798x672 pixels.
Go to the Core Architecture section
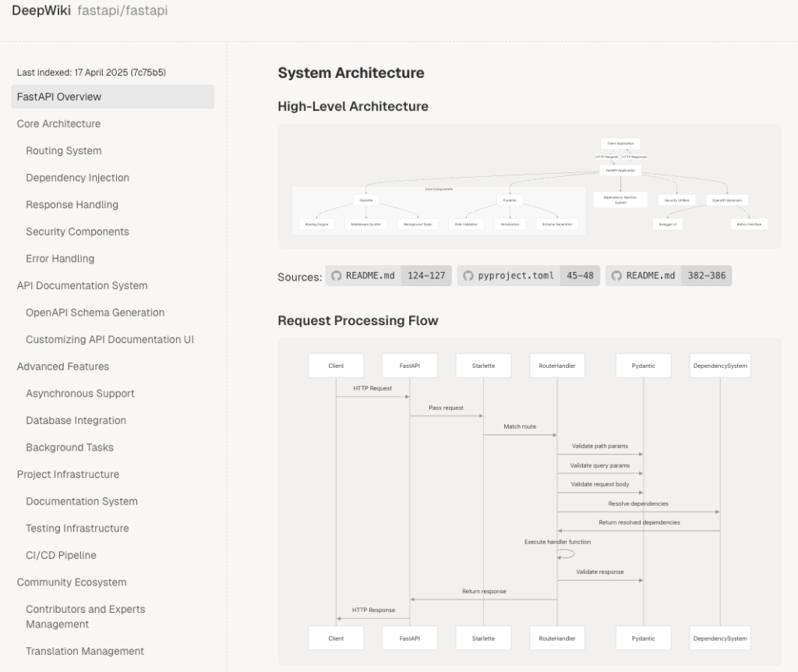(58, 124)
